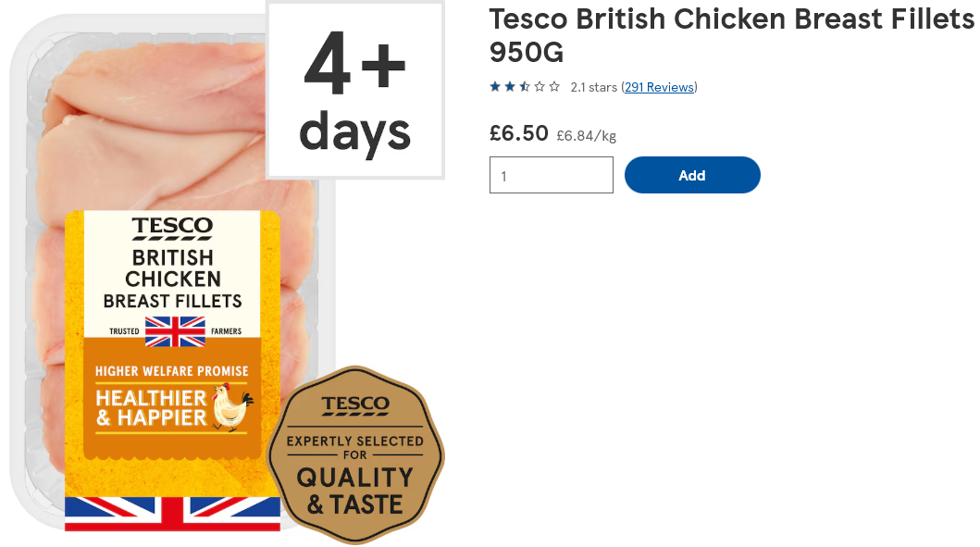Select the second filled rating star

[x=510, y=87]
